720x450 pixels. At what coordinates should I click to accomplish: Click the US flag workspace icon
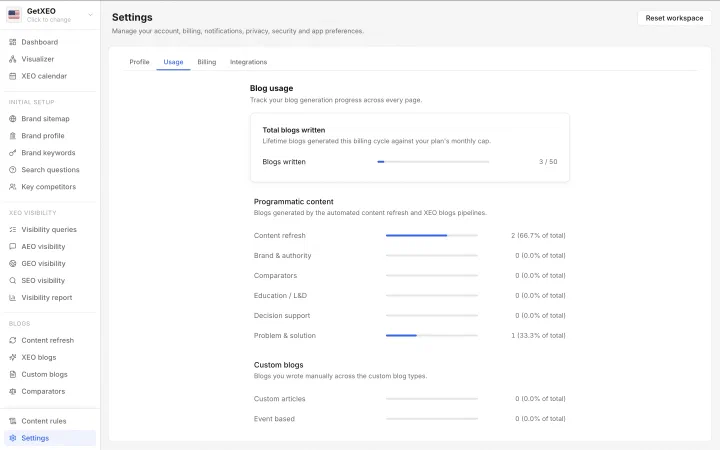click(x=14, y=15)
